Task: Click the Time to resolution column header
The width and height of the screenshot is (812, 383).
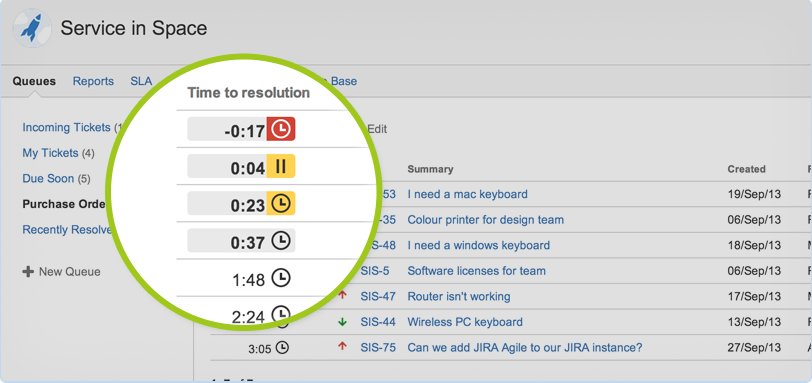Action: pos(249,93)
